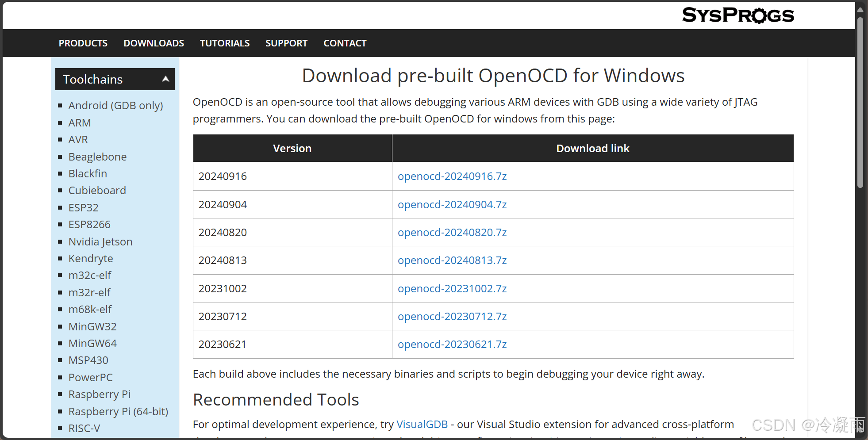Open the Raspberry Pi toolchain link
Screen dimensions: 868x440
100,394
